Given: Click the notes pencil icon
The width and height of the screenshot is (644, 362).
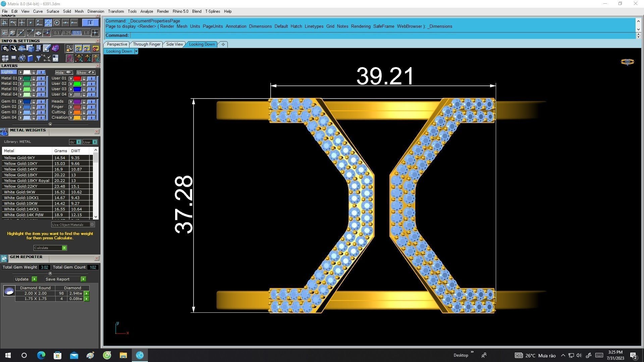Looking at the screenshot, I should pos(47,49).
